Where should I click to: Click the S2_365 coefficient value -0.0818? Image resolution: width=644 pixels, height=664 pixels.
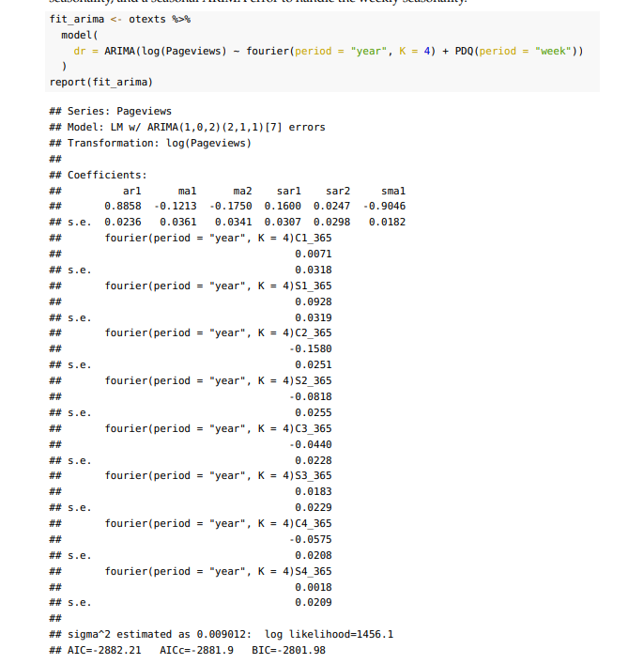(311, 396)
